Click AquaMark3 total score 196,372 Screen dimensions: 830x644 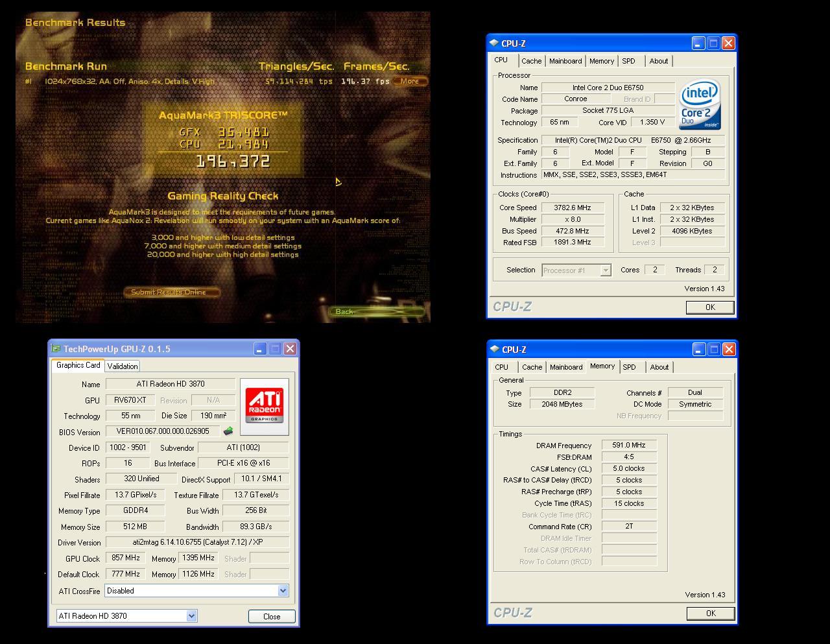(x=233, y=161)
